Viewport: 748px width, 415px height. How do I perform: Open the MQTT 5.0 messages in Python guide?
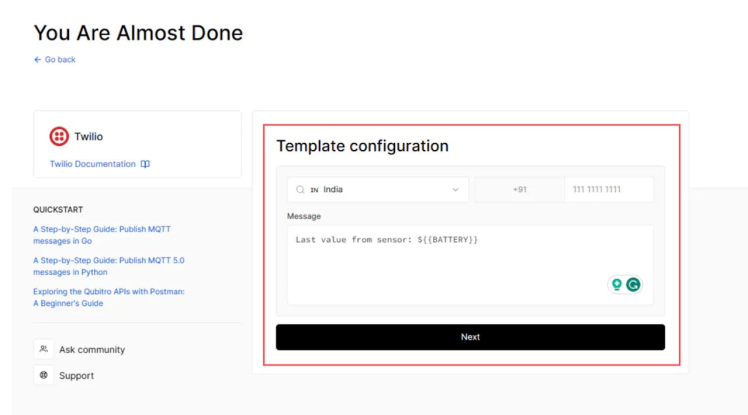(x=108, y=266)
